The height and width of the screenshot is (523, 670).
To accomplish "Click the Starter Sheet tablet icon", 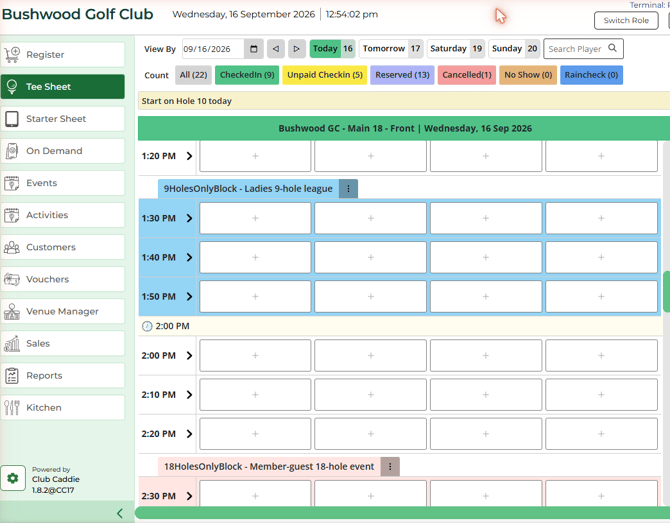I will point(12,119).
